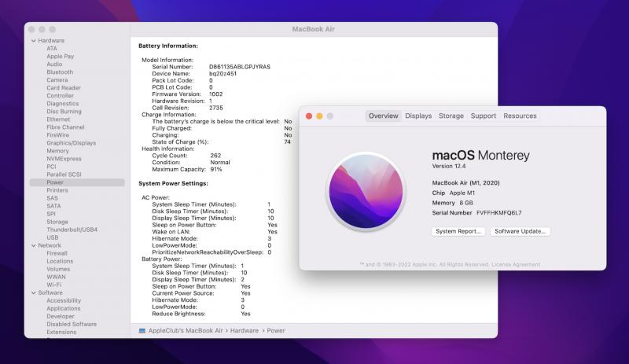
Task: Select PCI in sidebar
Action: click(51, 167)
